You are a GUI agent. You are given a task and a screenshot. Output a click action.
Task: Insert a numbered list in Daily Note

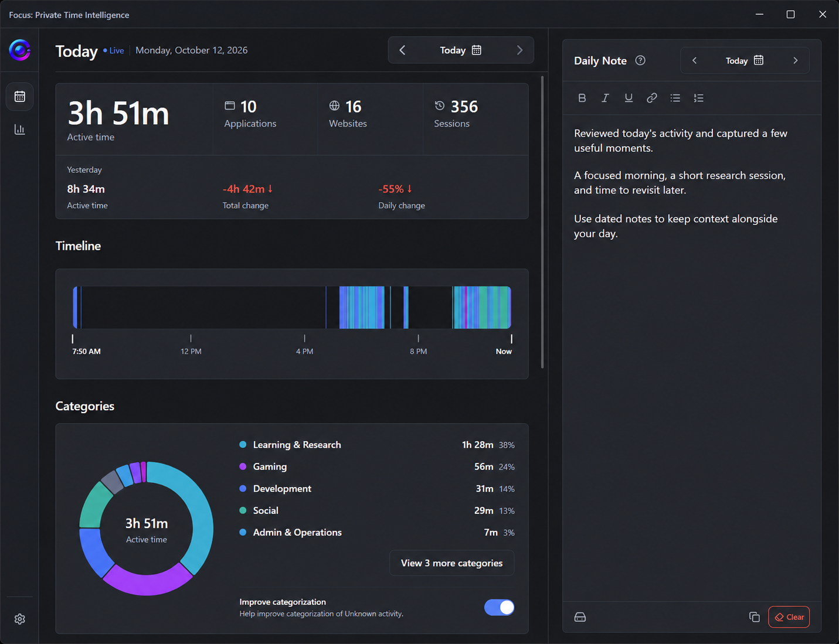coord(698,98)
